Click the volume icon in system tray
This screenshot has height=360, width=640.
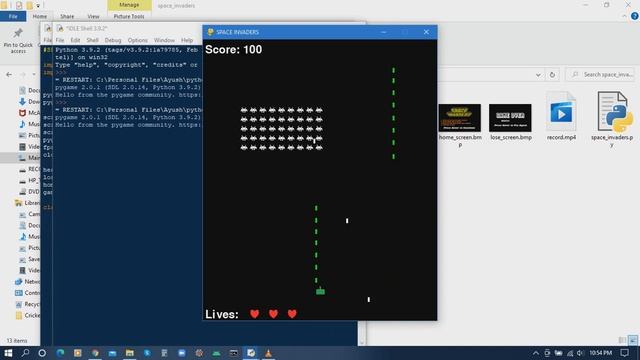pos(580,353)
